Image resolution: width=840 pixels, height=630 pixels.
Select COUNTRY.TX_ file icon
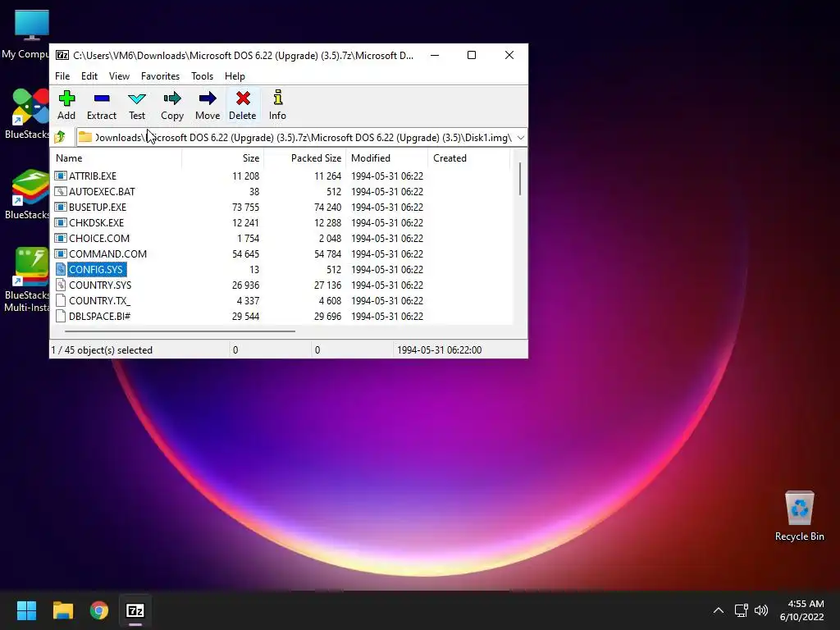pyautogui.click(x=61, y=300)
